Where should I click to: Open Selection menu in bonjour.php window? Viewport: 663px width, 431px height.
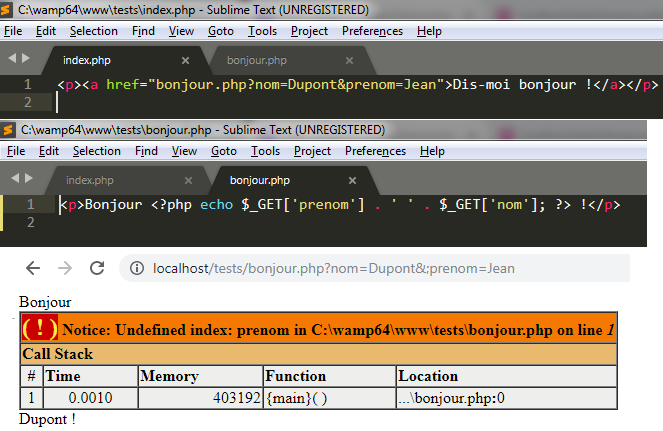tap(96, 151)
